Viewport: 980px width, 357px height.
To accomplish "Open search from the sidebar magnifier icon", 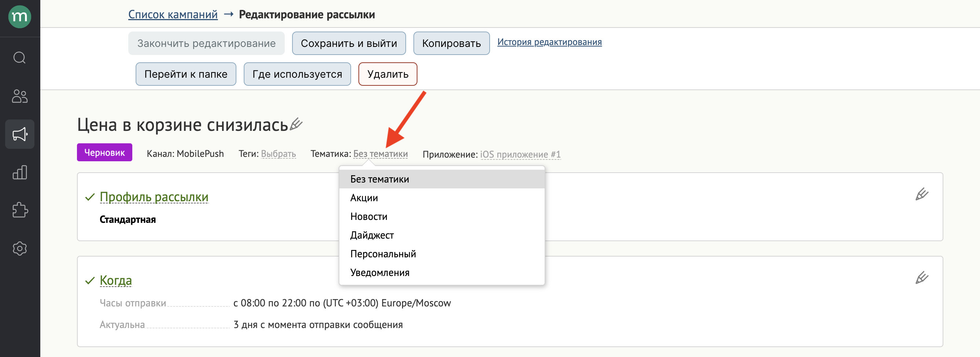I will point(20,58).
